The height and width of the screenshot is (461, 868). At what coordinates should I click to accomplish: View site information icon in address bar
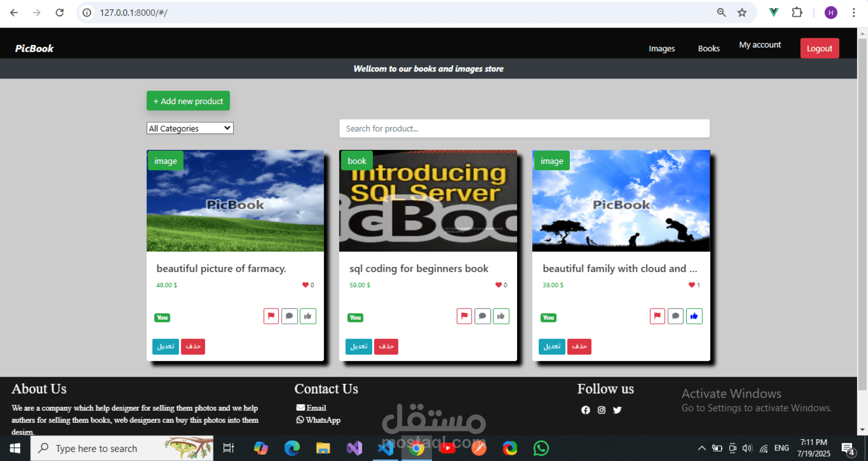pyautogui.click(x=87, y=13)
